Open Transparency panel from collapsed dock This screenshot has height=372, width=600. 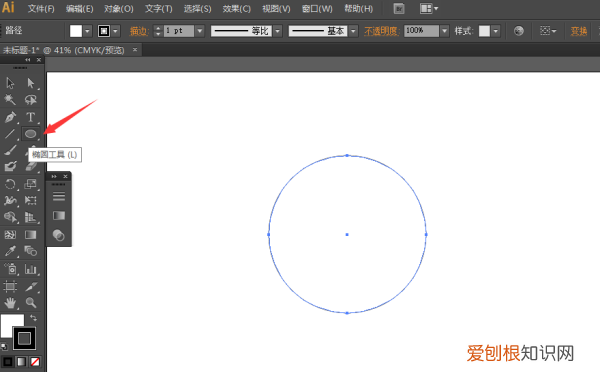[x=59, y=235]
